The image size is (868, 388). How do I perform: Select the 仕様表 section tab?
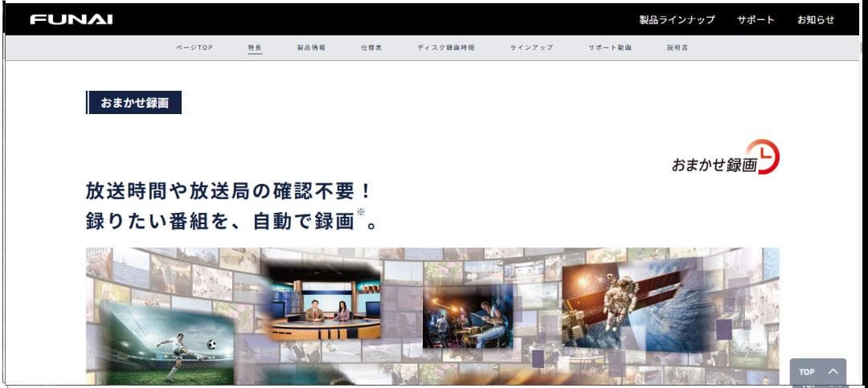tap(371, 47)
